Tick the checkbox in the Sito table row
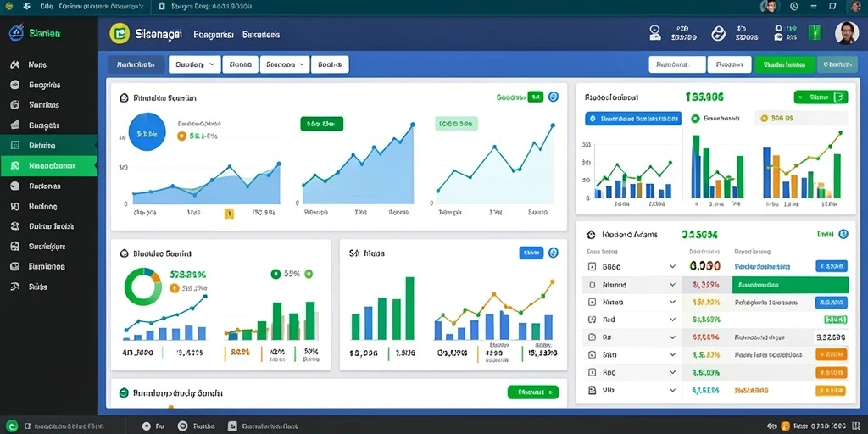 coord(592,355)
